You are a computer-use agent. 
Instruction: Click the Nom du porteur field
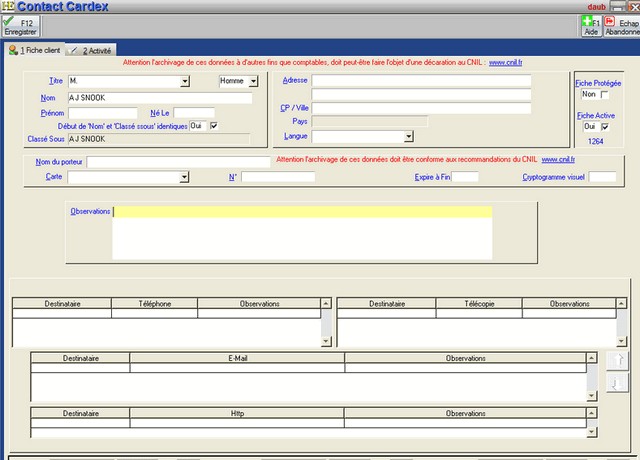[178, 162]
